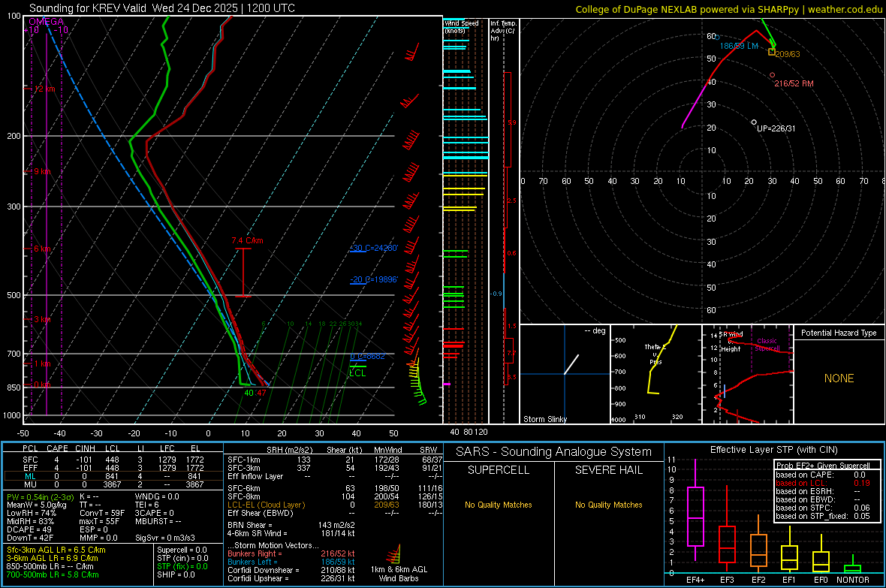Click the NONE hazard type text
886x588 pixels.
(x=839, y=378)
